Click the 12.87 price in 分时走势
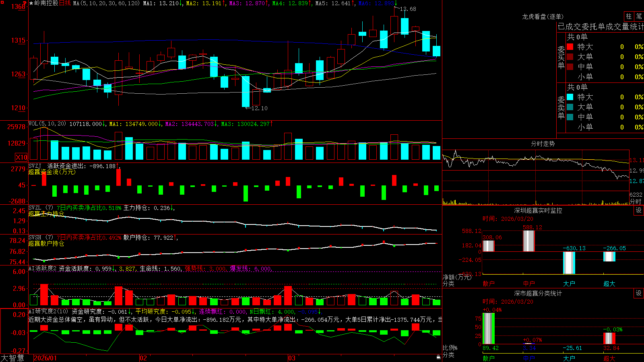Viewport: 644px width, 362px height. click(636, 181)
